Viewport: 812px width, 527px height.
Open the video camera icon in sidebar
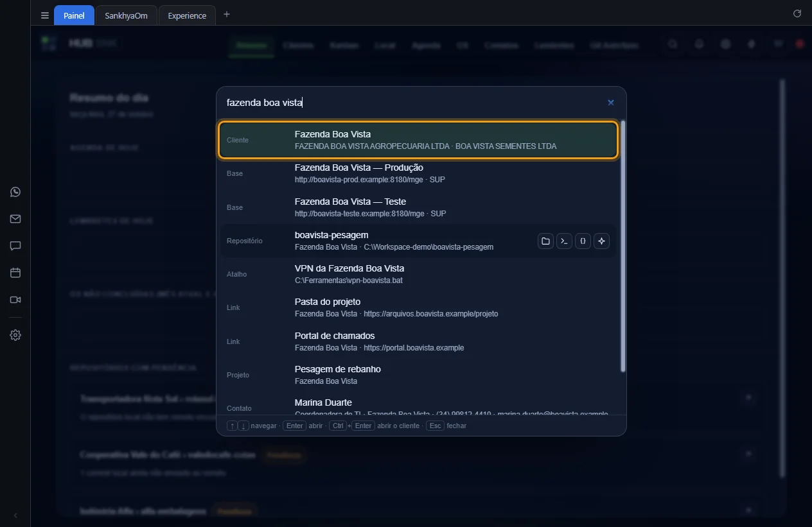pyautogui.click(x=15, y=300)
